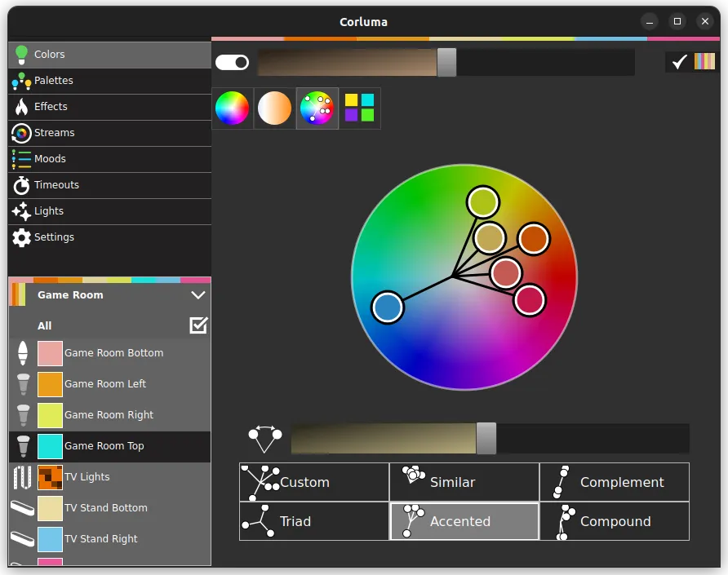The width and height of the screenshot is (728, 575).
Task: Click the Game Room Left bulb icon
Action: pos(23,384)
